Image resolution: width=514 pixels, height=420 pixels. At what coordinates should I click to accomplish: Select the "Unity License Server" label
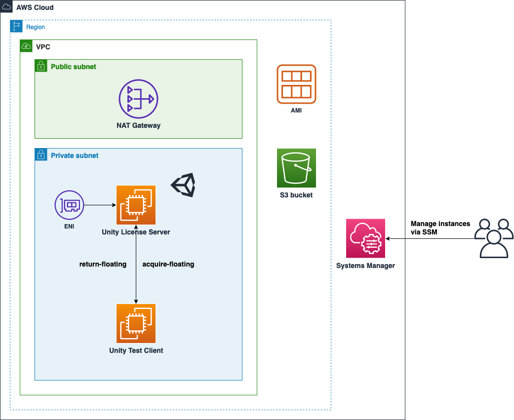coord(136,232)
